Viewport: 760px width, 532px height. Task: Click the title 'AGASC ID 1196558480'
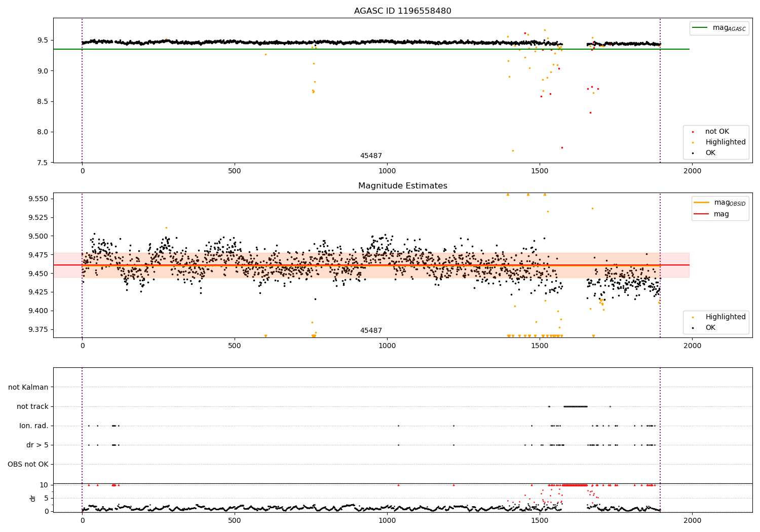[x=402, y=11]
